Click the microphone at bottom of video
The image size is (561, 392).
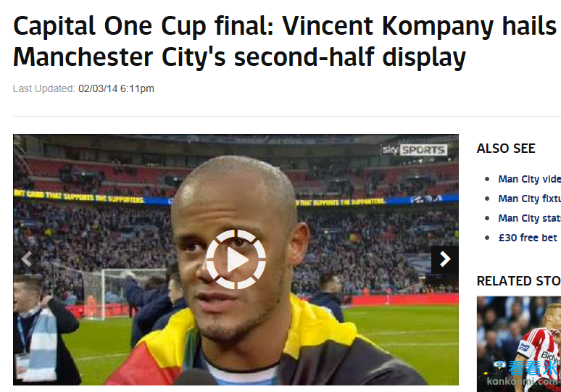click(195, 378)
